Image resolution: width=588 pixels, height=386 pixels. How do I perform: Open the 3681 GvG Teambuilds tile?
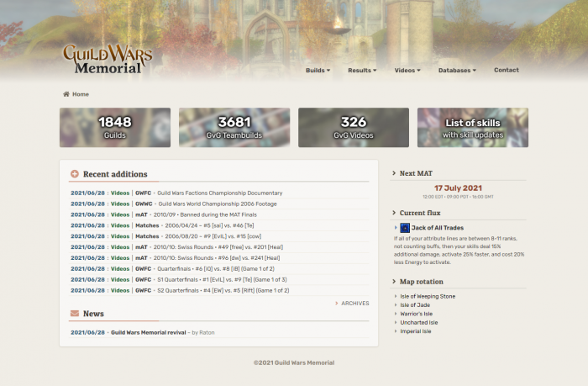[x=234, y=127]
